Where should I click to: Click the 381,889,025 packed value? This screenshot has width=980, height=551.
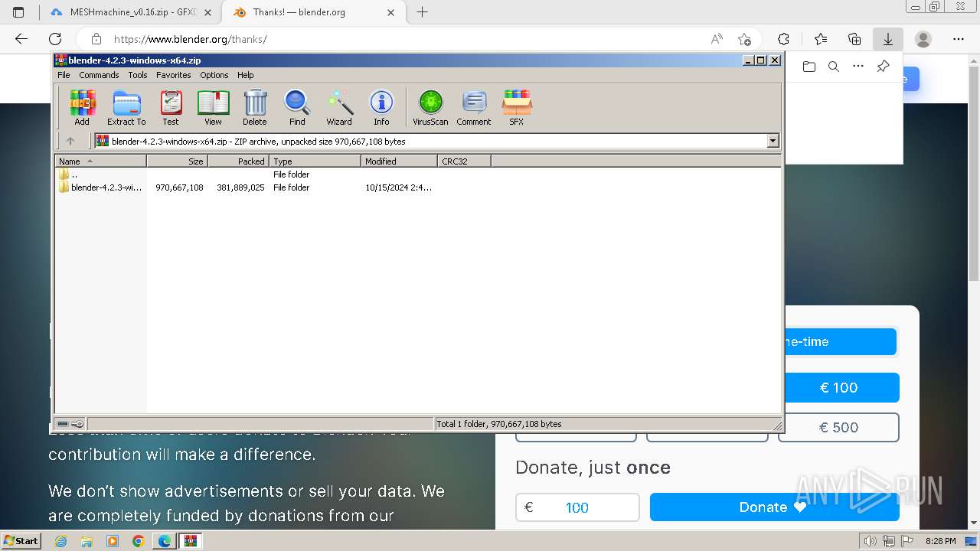pyautogui.click(x=240, y=187)
